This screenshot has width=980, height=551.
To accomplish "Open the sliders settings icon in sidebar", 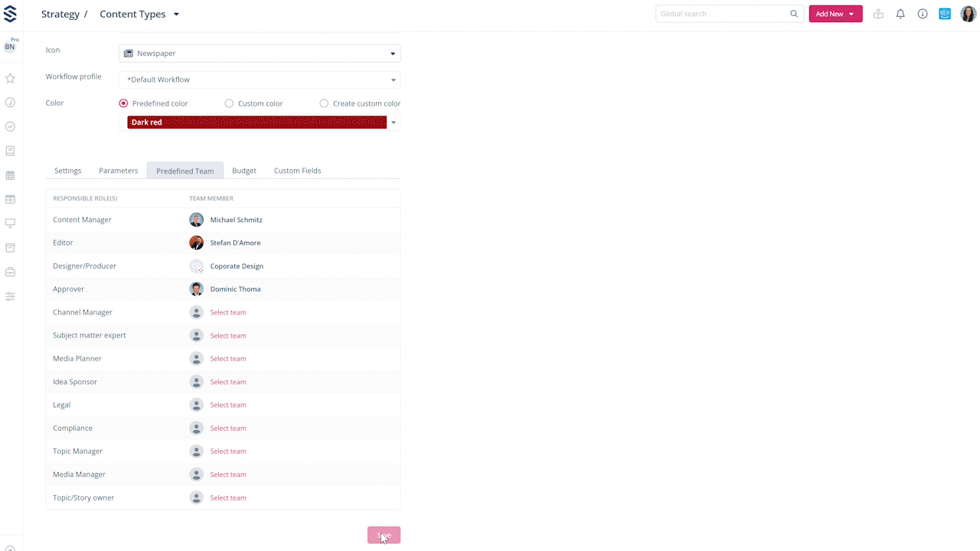I will [x=10, y=296].
